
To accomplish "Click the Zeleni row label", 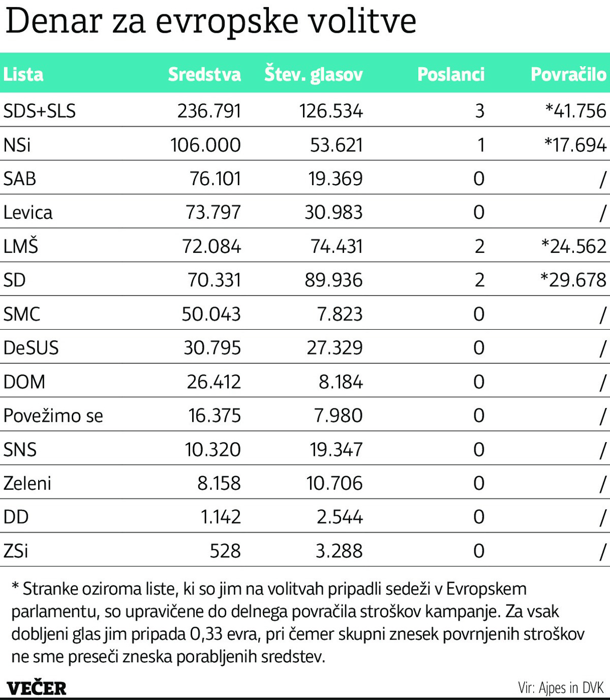I will coord(27,483).
